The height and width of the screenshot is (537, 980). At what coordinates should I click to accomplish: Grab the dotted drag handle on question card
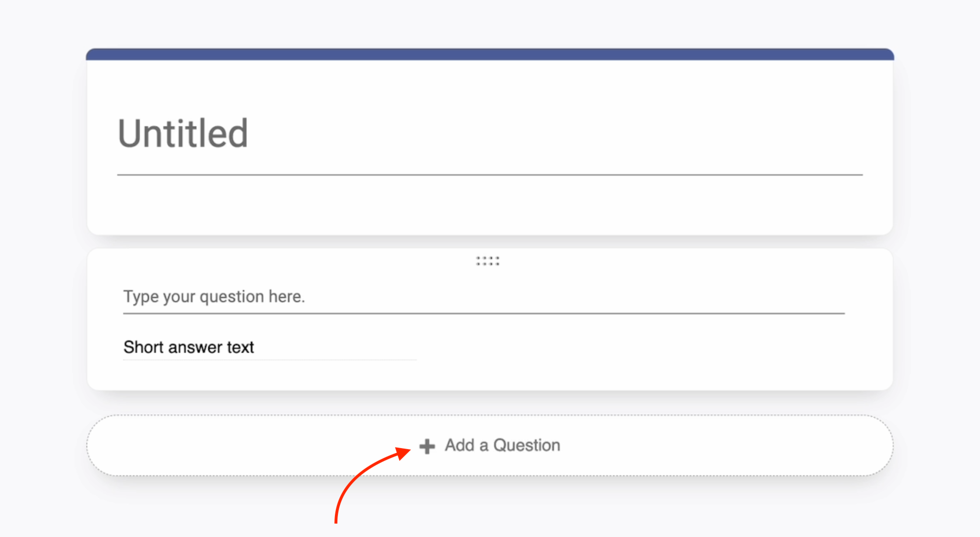coord(488,261)
